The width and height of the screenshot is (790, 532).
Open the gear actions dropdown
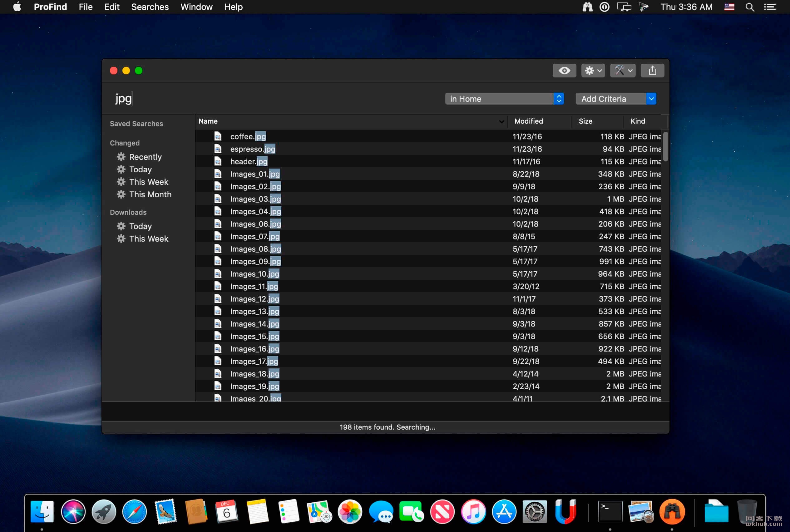click(593, 71)
